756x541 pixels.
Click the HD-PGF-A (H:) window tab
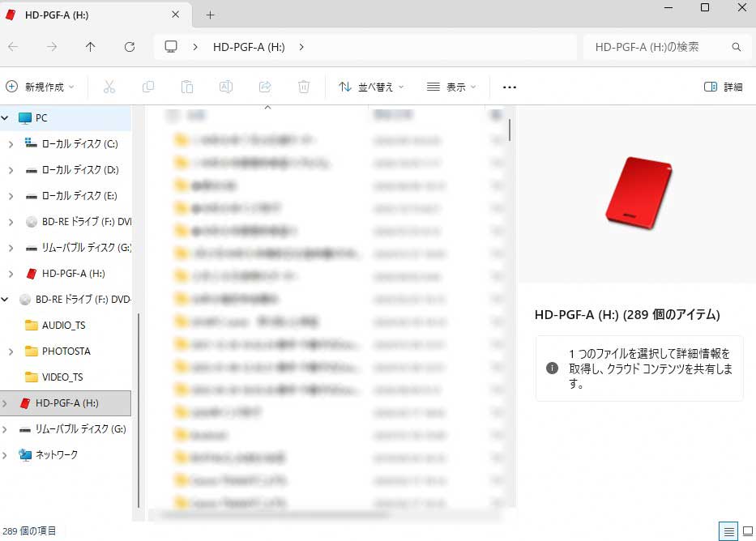[96, 15]
